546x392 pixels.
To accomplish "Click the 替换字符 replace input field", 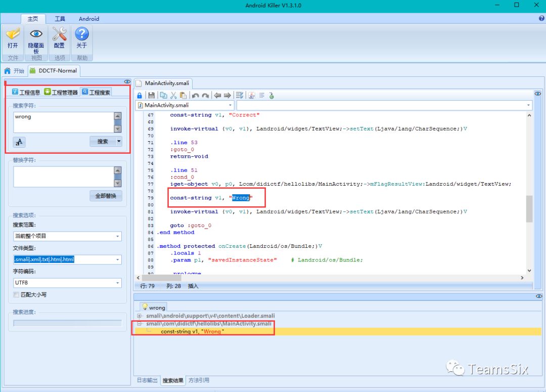I will pos(64,177).
